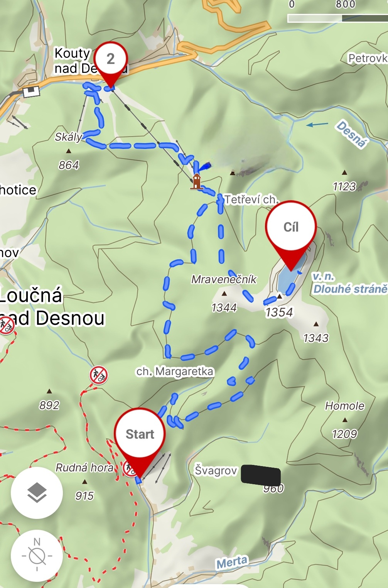Viewport: 388px width, 588px height.
Task: Tap the Tetřeví ch. label
Action: (251, 199)
